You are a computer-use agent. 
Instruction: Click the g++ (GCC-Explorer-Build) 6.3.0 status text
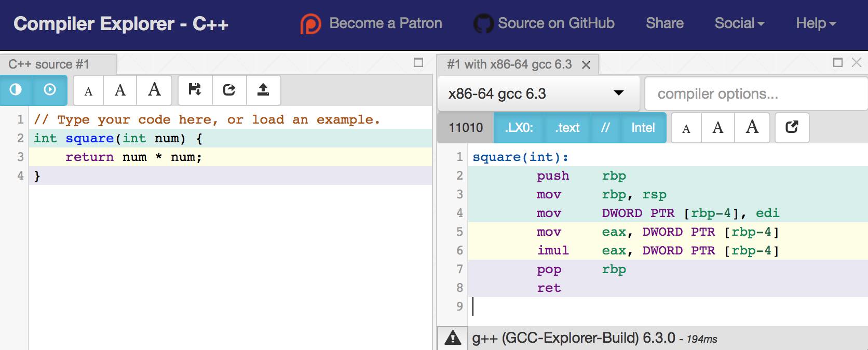point(574,338)
